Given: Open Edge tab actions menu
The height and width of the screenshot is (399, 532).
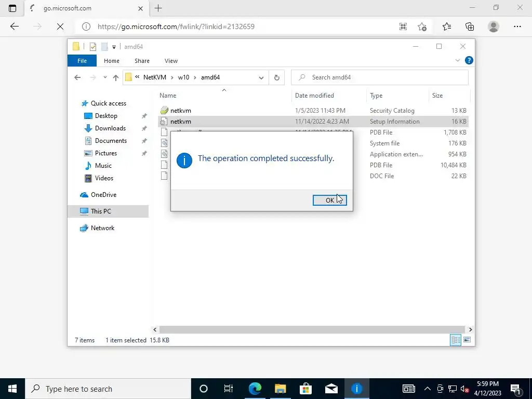Looking at the screenshot, I should [x=12, y=8].
